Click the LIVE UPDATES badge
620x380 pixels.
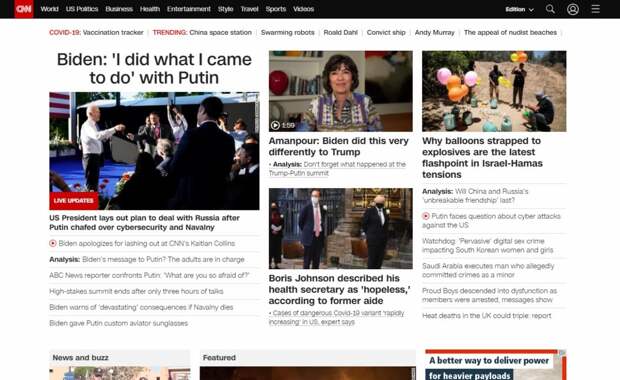(x=74, y=200)
